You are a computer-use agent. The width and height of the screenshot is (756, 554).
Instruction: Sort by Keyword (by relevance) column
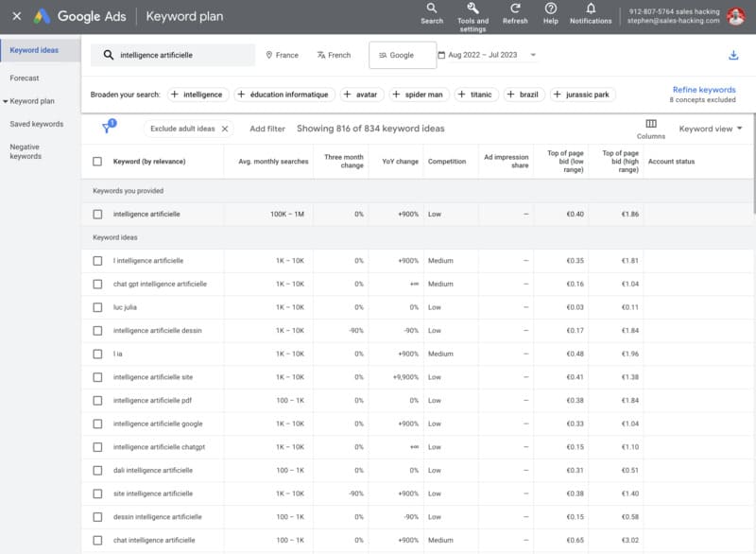pos(149,162)
